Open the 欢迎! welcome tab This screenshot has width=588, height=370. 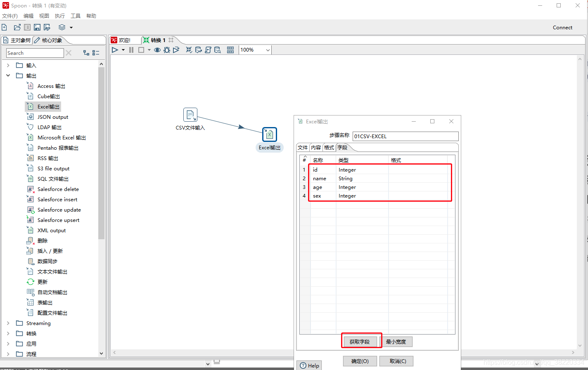[121, 40]
